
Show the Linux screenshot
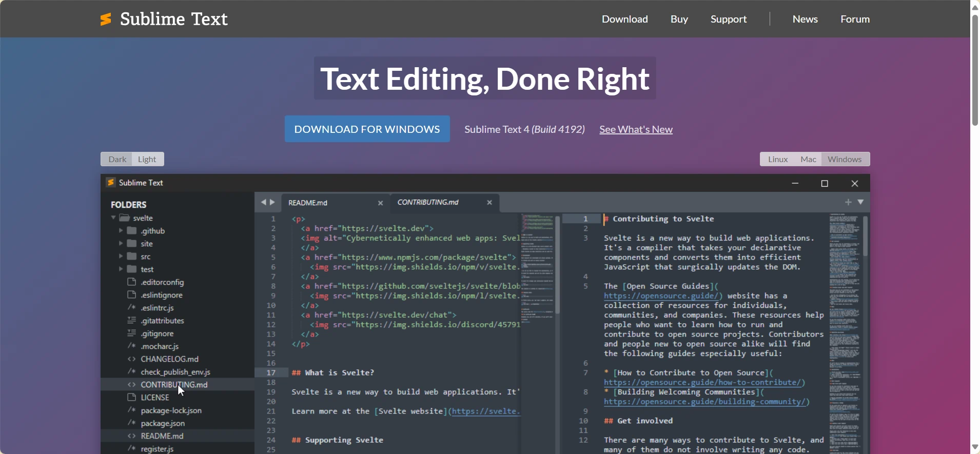point(777,159)
